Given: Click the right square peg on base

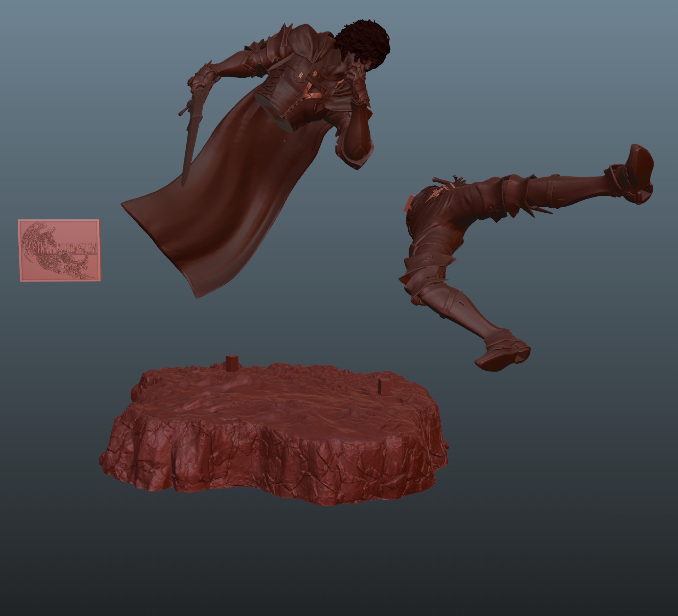Looking at the screenshot, I should click(x=384, y=387).
